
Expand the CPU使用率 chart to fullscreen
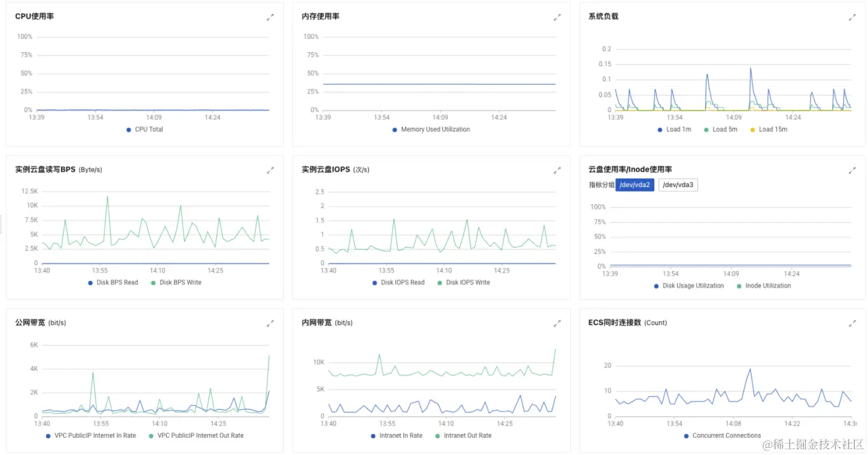270,17
